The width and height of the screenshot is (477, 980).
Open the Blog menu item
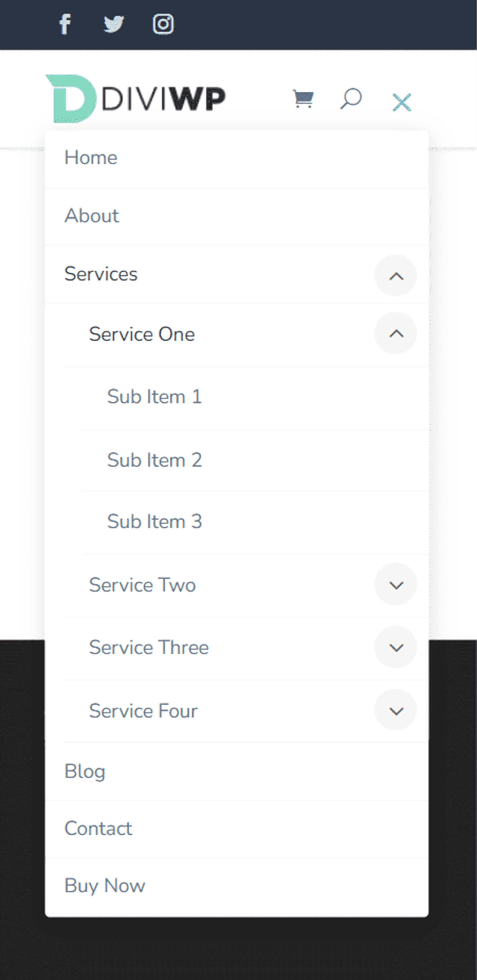tap(85, 771)
